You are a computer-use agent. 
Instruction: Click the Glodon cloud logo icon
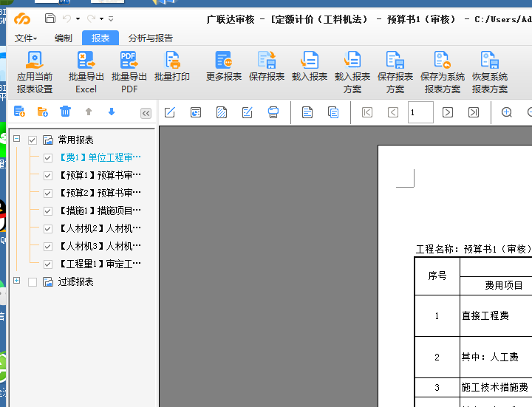[x=22, y=19]
